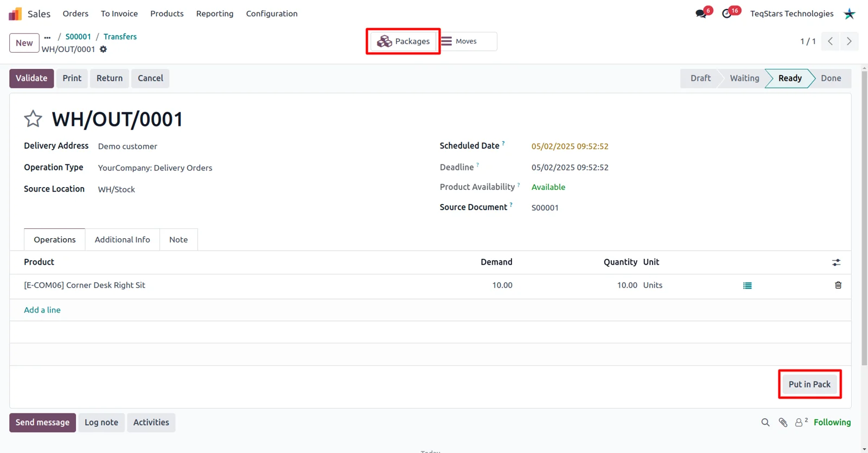Attach files with the paperclip icon

coord(783,422)
